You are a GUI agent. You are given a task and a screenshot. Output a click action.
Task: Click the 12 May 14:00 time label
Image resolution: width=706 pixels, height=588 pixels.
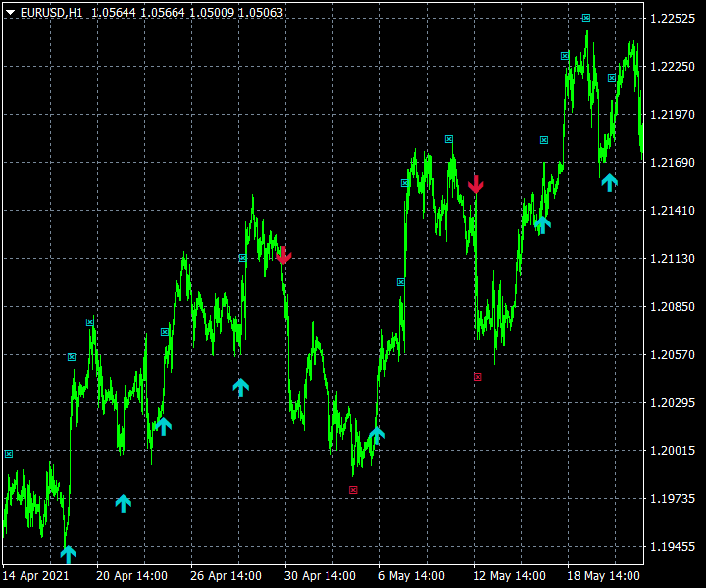pyautogui.click(x=509, y=576)
